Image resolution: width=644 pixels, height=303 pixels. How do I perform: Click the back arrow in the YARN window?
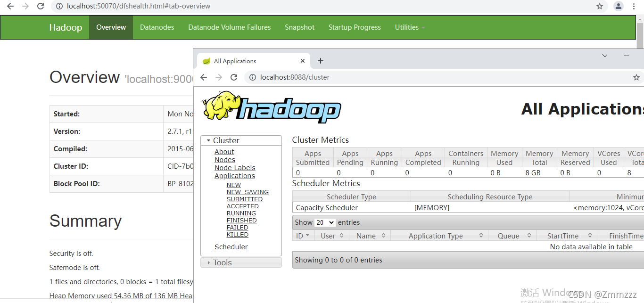[x=203, y=77]
